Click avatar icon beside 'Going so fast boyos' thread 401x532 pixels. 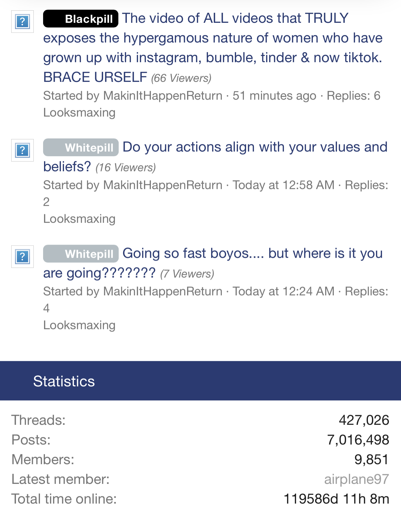pos(22,256)
